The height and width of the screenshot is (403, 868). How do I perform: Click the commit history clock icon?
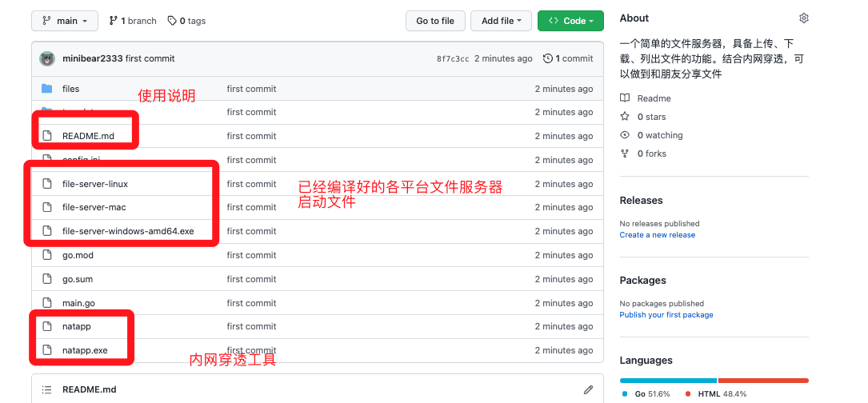(547, 58)
